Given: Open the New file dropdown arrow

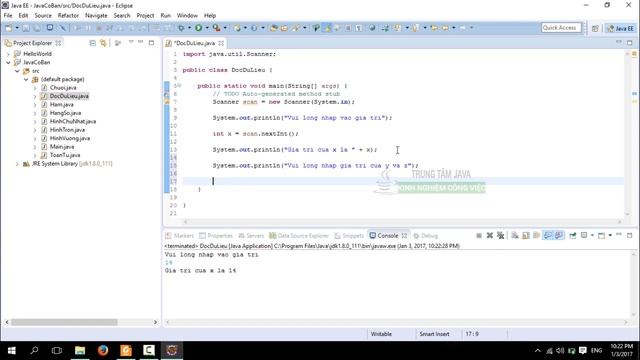Looking at the screenshot, I should pos(17,28).
